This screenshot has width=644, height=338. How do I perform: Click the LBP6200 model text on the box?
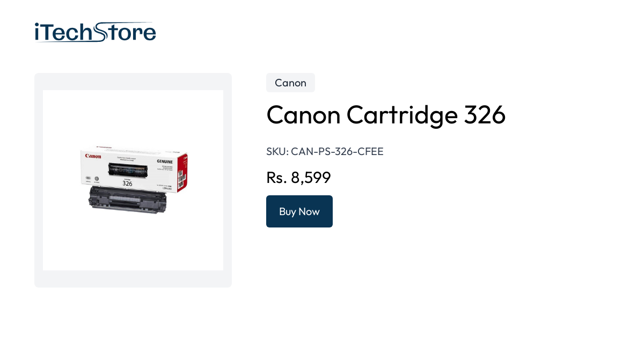(x=167, y=188)
